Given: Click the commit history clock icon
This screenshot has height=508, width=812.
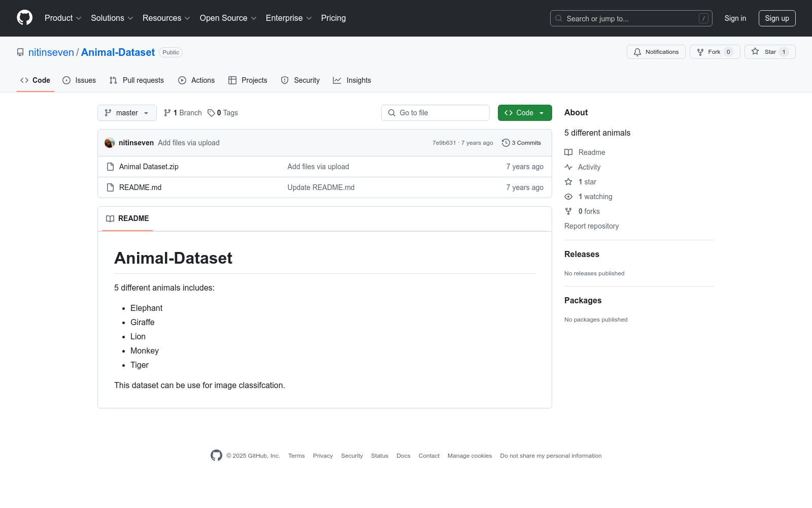Looking at the screenshot, I should [505, 143].
